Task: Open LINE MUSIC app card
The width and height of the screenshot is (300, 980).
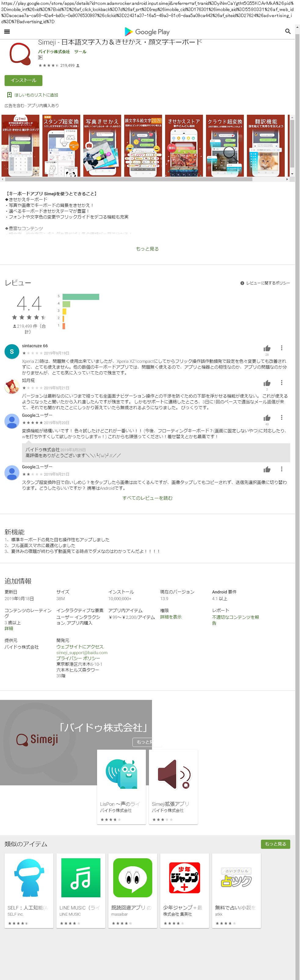Action: pos(81,891)
